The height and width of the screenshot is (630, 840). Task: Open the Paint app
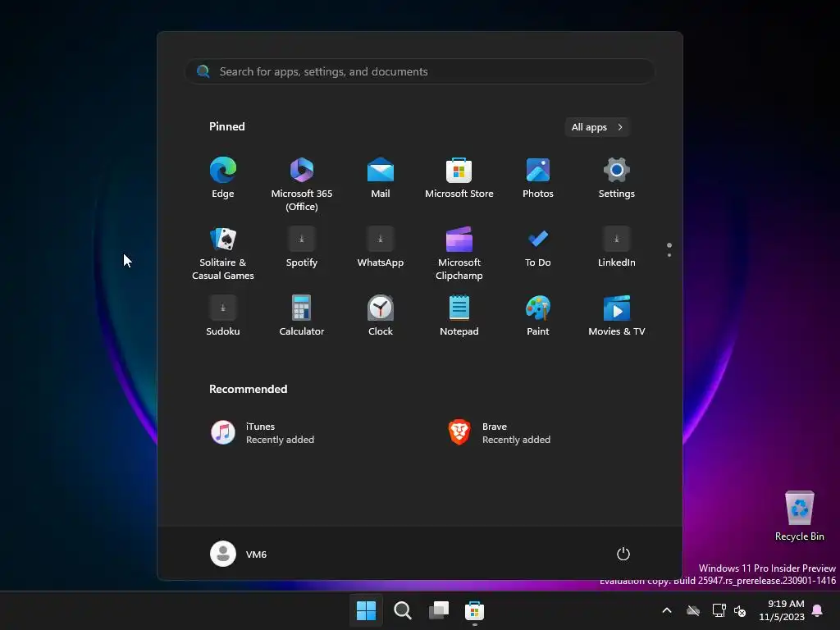pos(538,316)
